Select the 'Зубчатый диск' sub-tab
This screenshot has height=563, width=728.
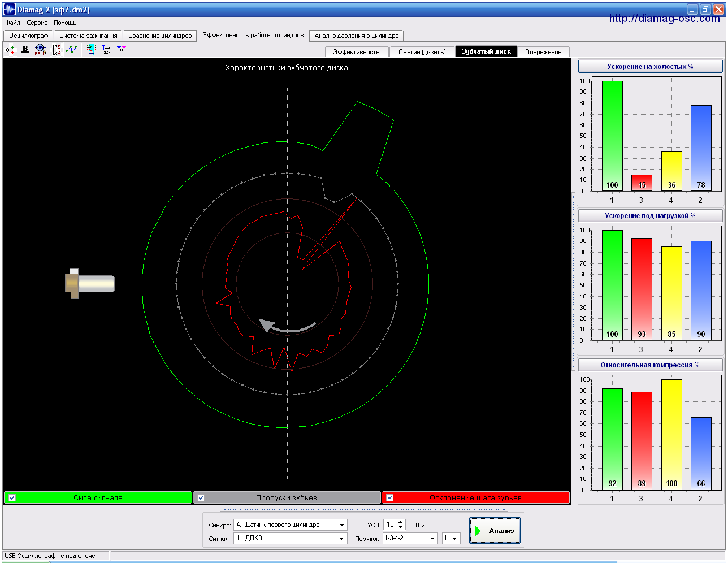point(486,51)
